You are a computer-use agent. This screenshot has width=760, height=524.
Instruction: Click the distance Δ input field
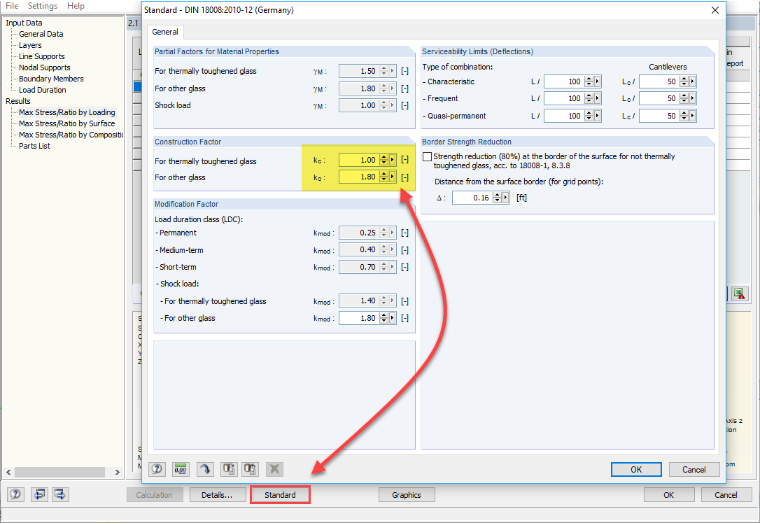pos(473,197)
